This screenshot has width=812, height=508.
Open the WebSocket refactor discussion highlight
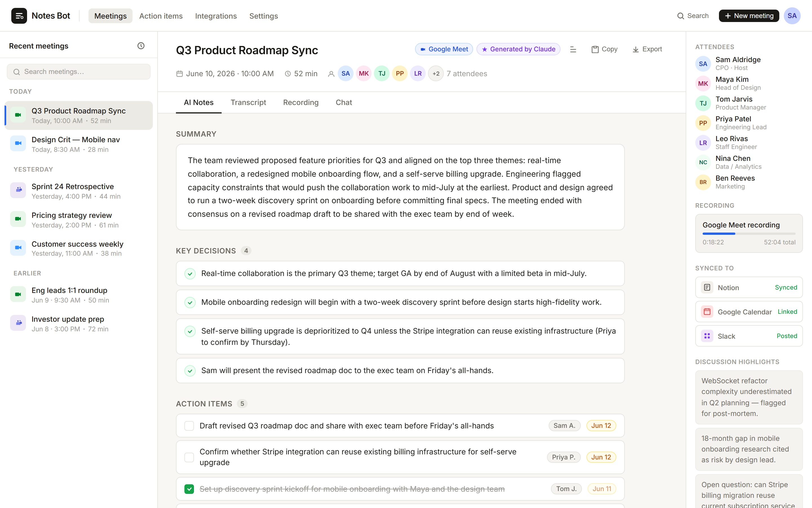tap(749, 397)
